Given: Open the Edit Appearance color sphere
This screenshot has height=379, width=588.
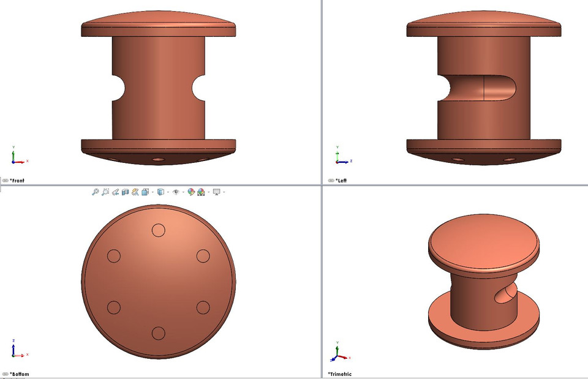Looking at the screenshot, I should 190,191.
